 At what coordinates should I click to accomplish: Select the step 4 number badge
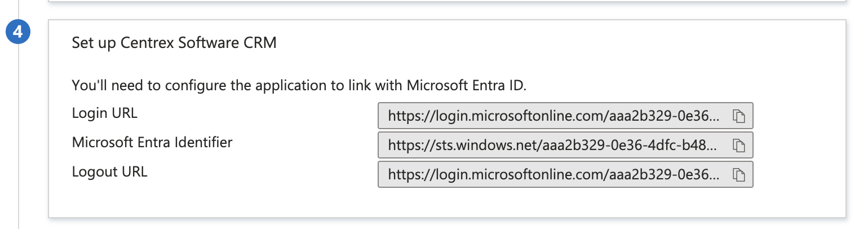coord(18,32)
